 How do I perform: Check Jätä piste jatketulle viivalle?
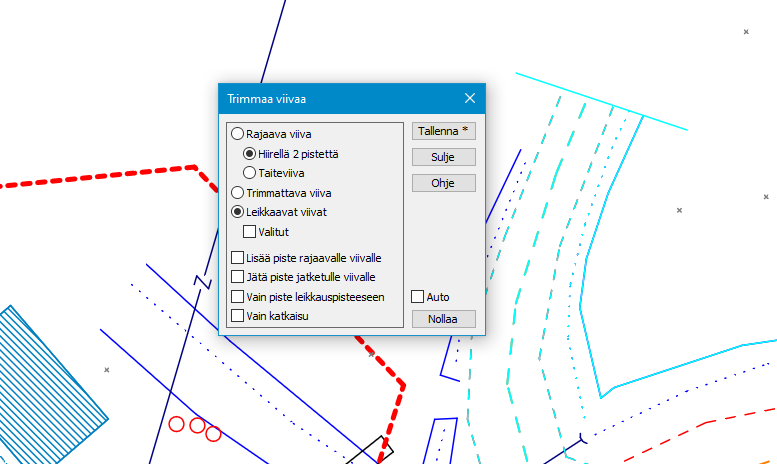237,277
